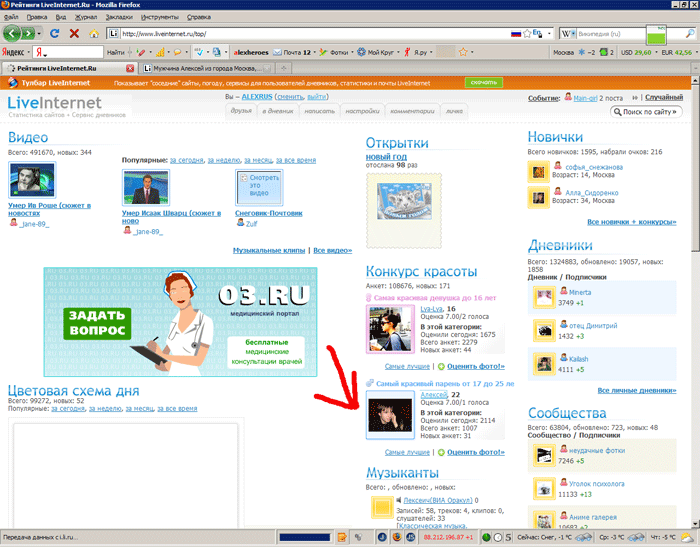Open the новый год postcard link
Screen dimensions: 700x547
386,157
